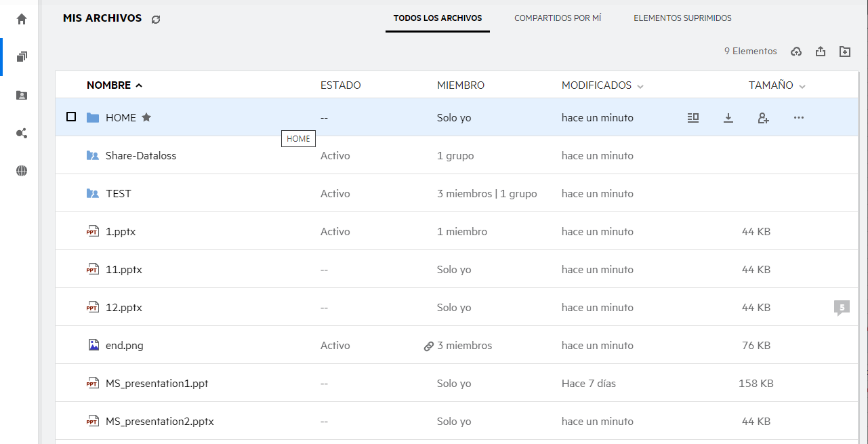Select the HOME folder checkbox

pos(71,117)
